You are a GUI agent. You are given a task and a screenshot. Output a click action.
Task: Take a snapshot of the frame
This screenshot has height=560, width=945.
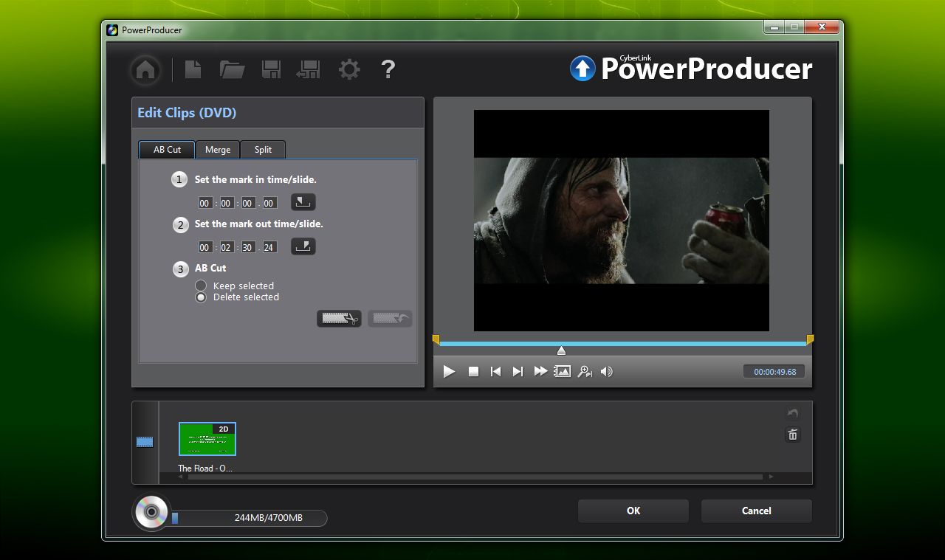click(563, 371)
